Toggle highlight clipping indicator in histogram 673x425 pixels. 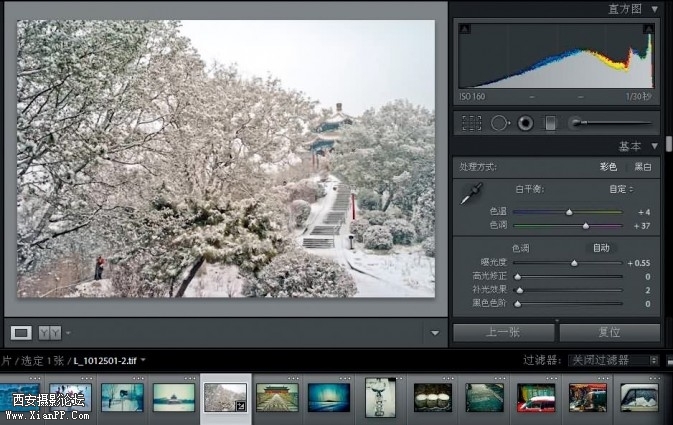[647, 30]
